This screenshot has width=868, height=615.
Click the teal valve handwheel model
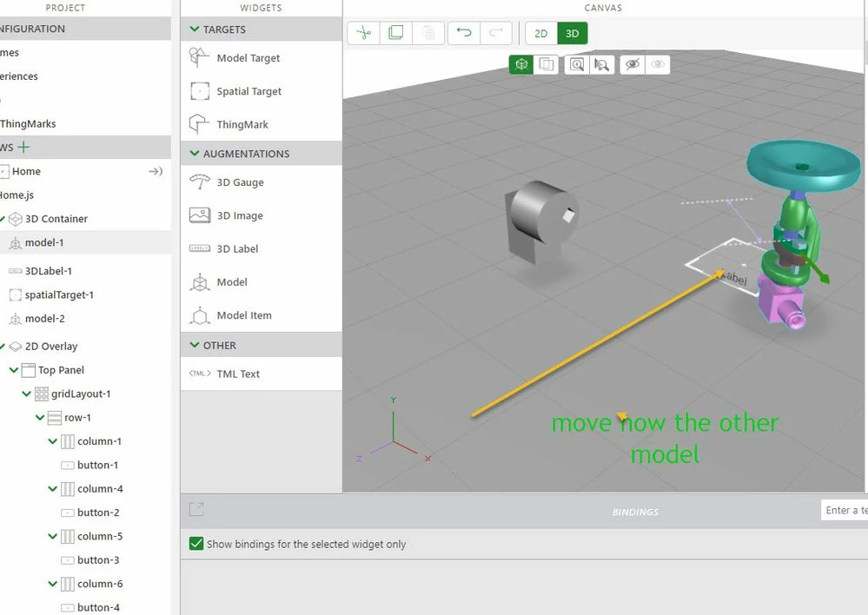pos(803,165)
